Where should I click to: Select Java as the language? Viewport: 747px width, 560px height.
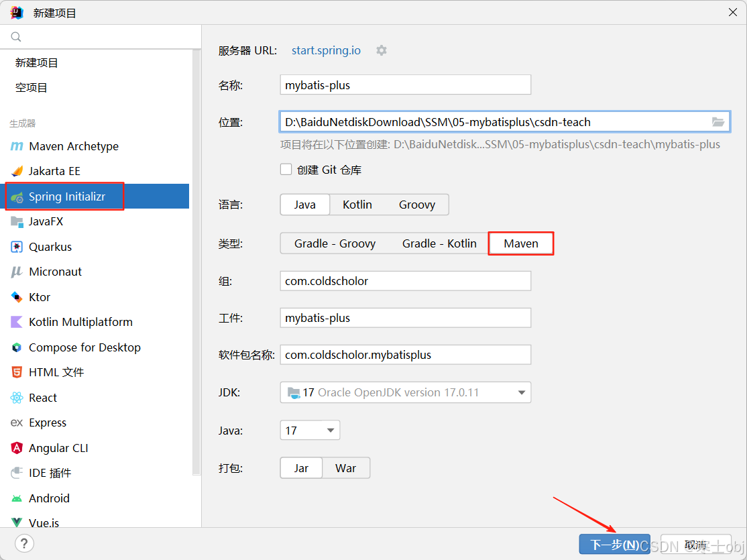pyautogui.click(x=305, y=205)
